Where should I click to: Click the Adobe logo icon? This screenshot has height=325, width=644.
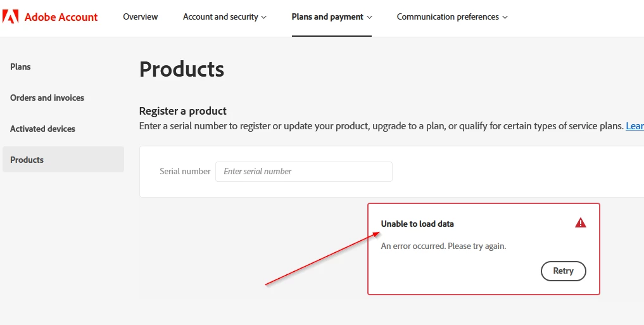pos(10,17)
